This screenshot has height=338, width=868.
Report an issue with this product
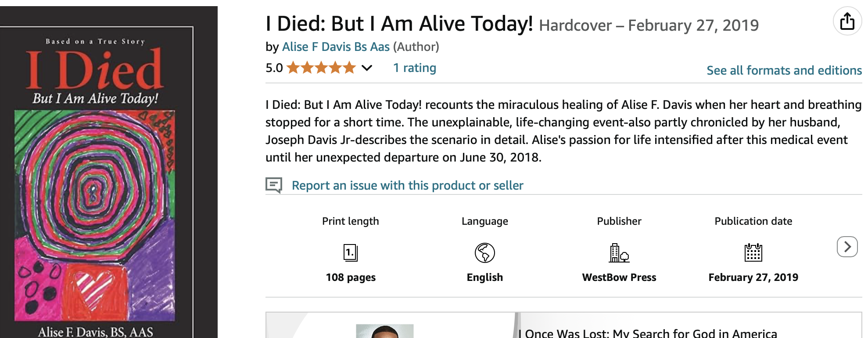pyautogui.click(x=407, y=186)
